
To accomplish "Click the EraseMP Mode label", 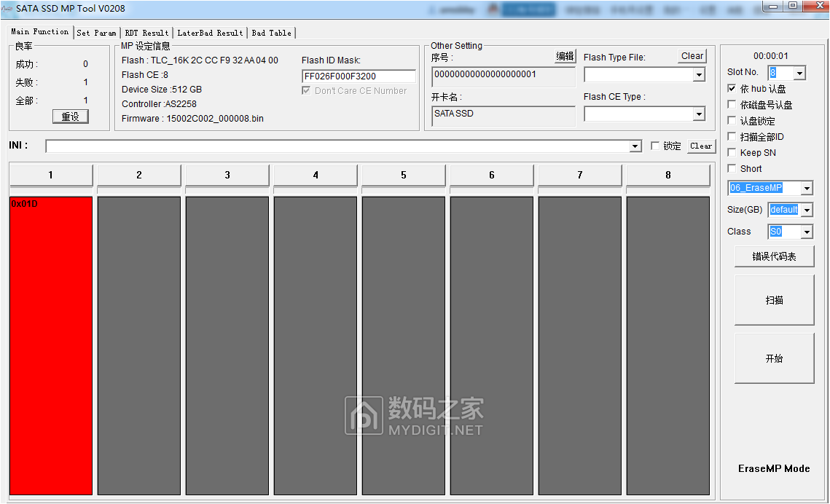I will 774,468.
